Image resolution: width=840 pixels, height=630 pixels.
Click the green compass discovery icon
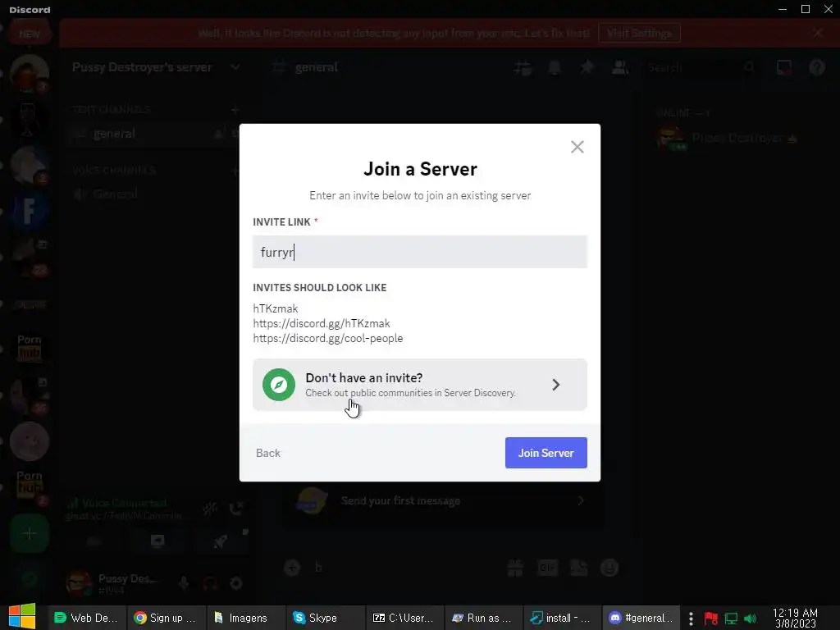click(x=279, y=385)
